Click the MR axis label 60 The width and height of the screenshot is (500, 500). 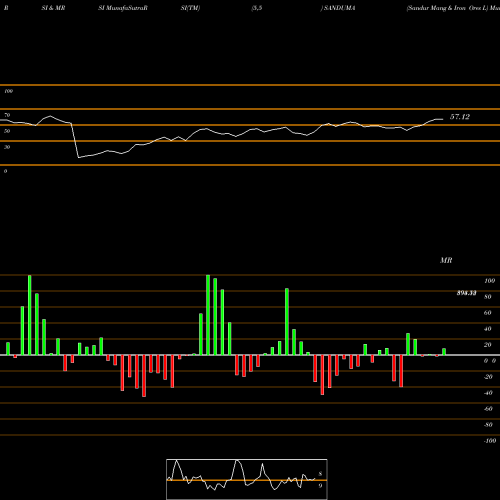click(x=488, y=313)
